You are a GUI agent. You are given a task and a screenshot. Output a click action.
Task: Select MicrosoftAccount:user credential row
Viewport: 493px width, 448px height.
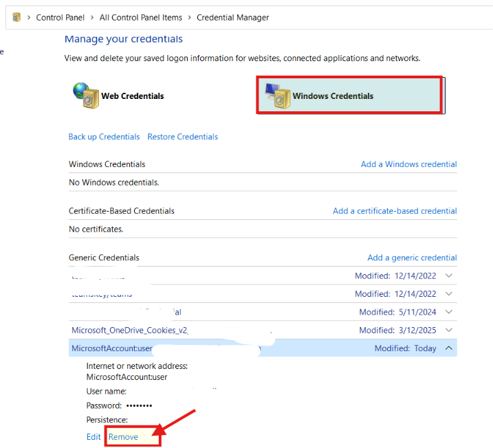[263, 348]
